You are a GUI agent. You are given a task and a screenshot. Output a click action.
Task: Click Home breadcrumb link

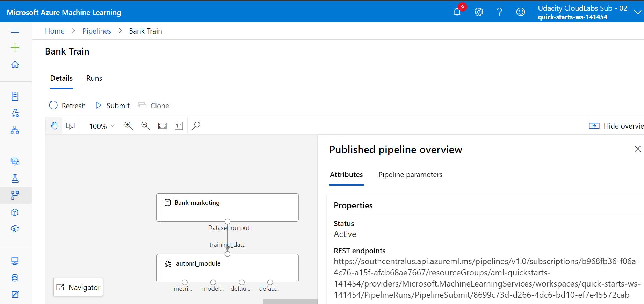pyautogui.click(x=55, y=31)
